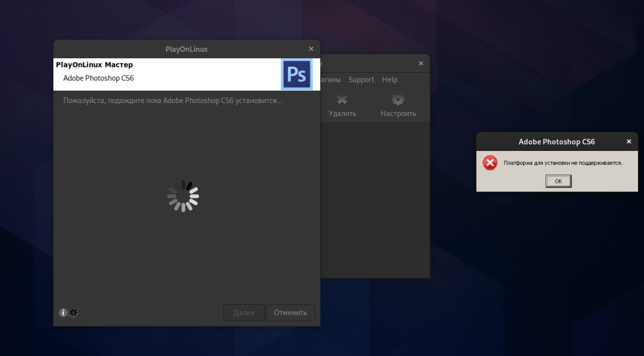Click the Далее button in the wizard
The image size is (644, 356).
click(x=244, y=313)
